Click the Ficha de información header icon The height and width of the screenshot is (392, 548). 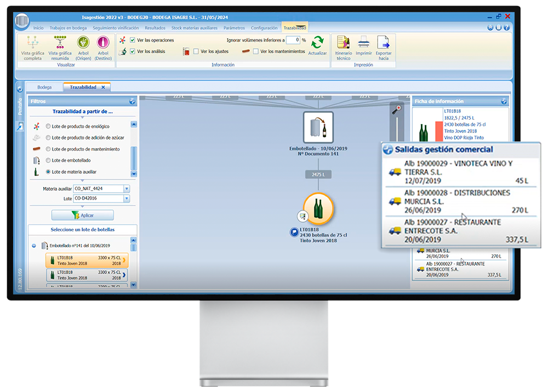(x=504, y=101)
